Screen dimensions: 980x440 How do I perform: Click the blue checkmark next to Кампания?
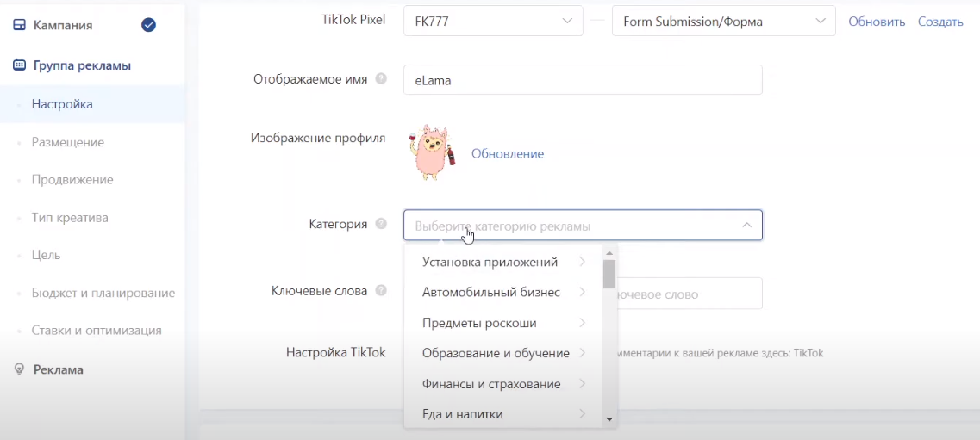[x=148, y=25]
